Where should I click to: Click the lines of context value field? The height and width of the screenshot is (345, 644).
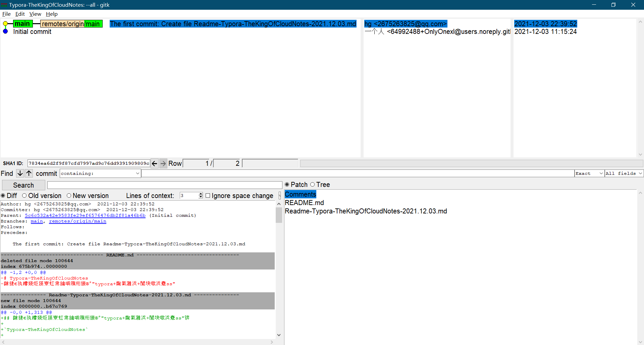(x=189, y=196)
